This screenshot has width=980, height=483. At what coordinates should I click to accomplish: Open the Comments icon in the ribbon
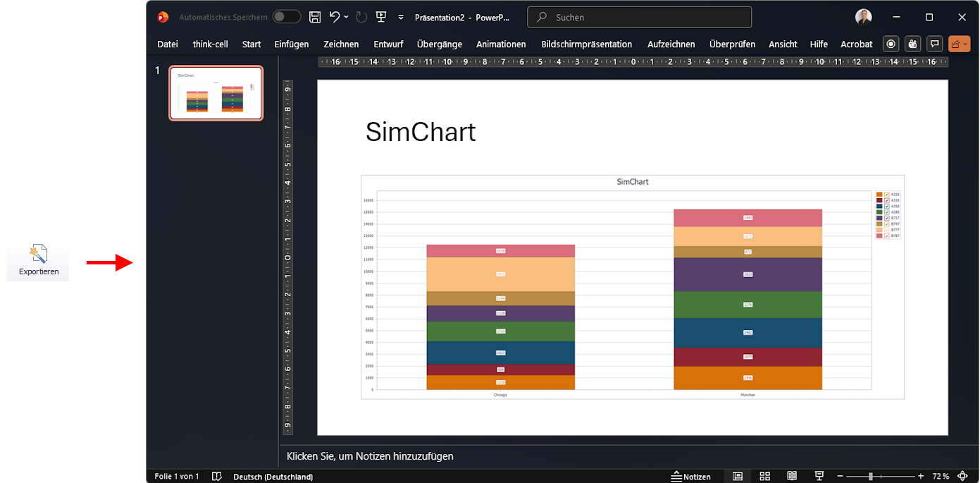(935, 44)
